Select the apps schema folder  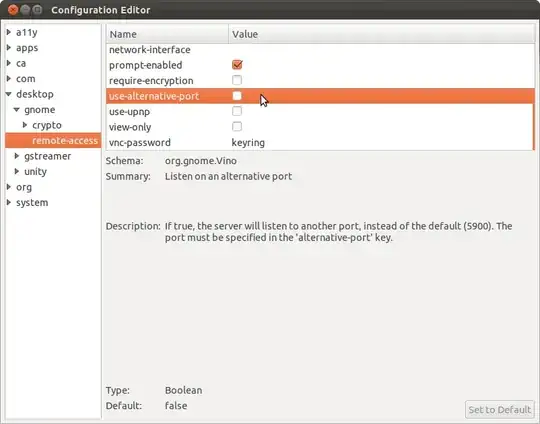coord(27,48)
